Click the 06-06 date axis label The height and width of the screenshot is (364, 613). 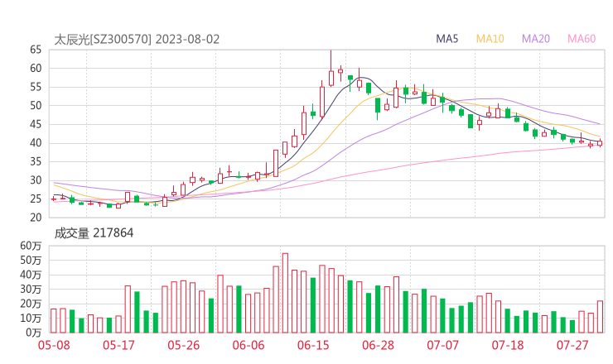point(249,345)
